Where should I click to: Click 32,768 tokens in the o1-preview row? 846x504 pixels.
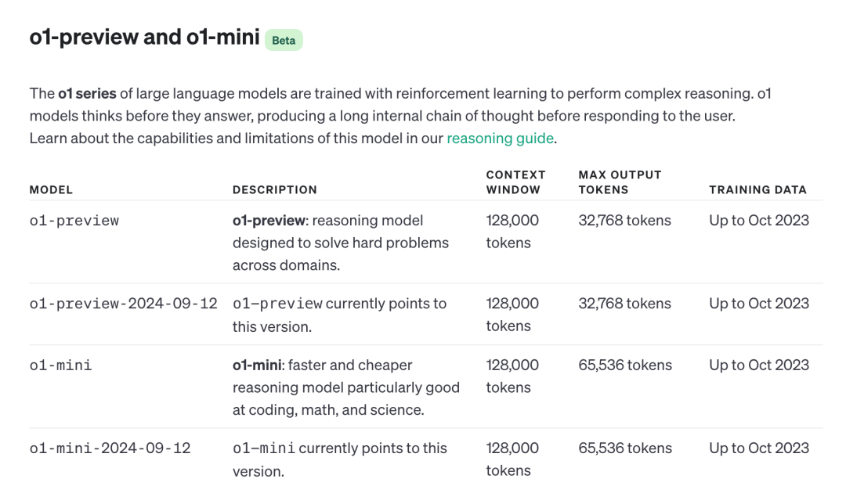624,221
